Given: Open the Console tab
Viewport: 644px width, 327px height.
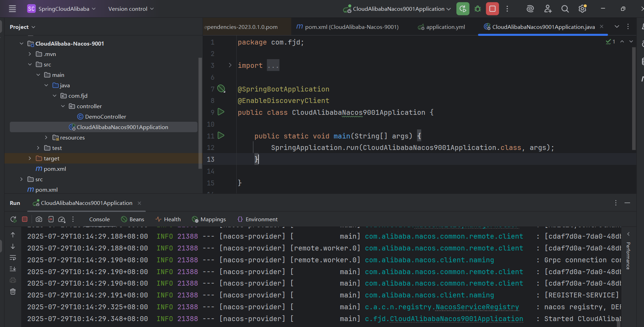Looking at the screenshot, I should [x=99, y=219].
